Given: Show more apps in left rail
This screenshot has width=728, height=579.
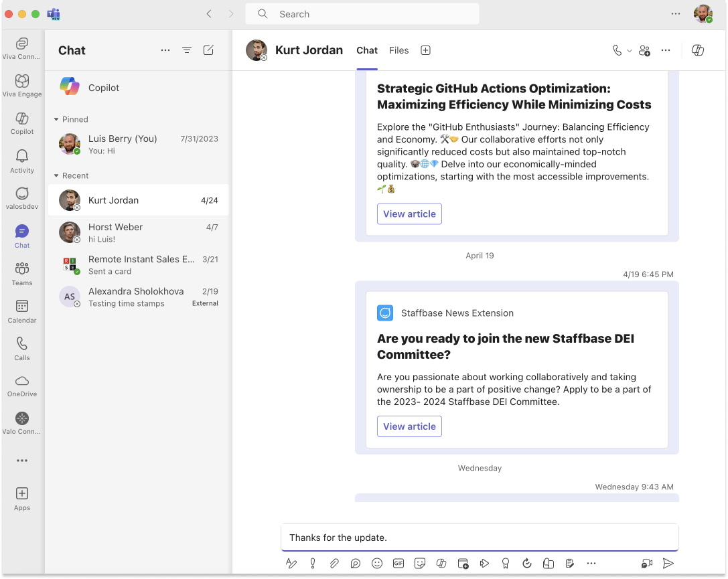Looking at the screenshot, I should tap(22, 461).
